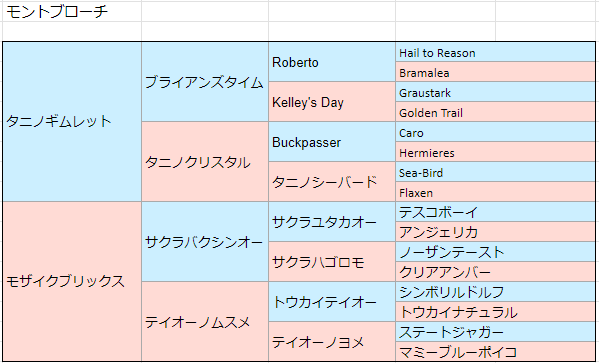Click the サクラユタカオー cell

click(332, 222)
